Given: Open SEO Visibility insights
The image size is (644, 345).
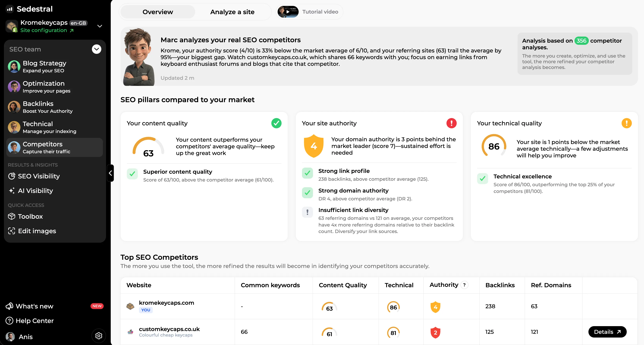Looking at the screenshot, I should tap(34, 176).
